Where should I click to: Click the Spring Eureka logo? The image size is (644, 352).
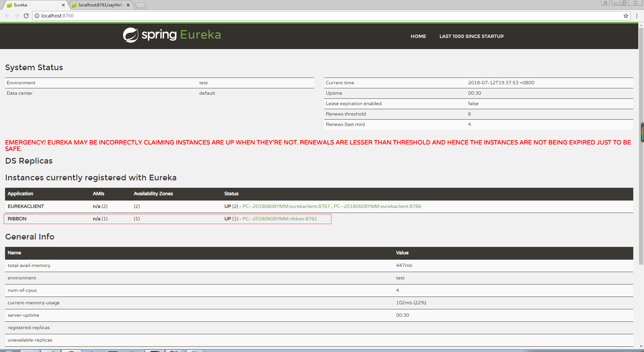[172, 35]
